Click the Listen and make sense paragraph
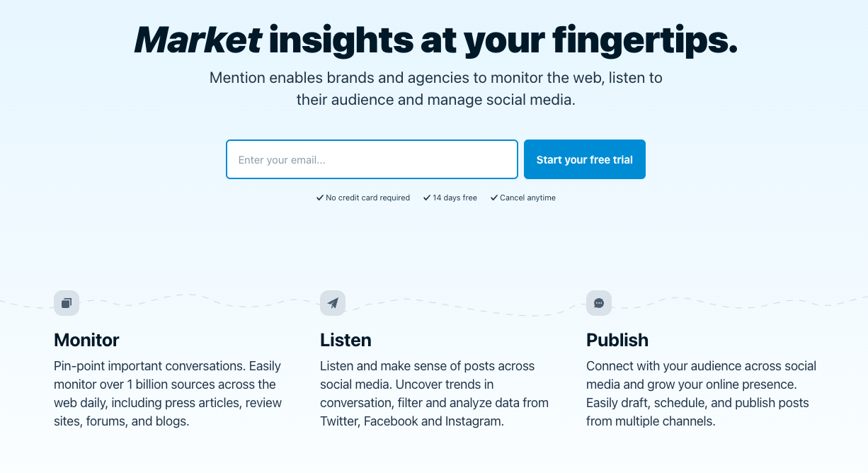The width and height of the screenshot is (868, 473). 434,394
